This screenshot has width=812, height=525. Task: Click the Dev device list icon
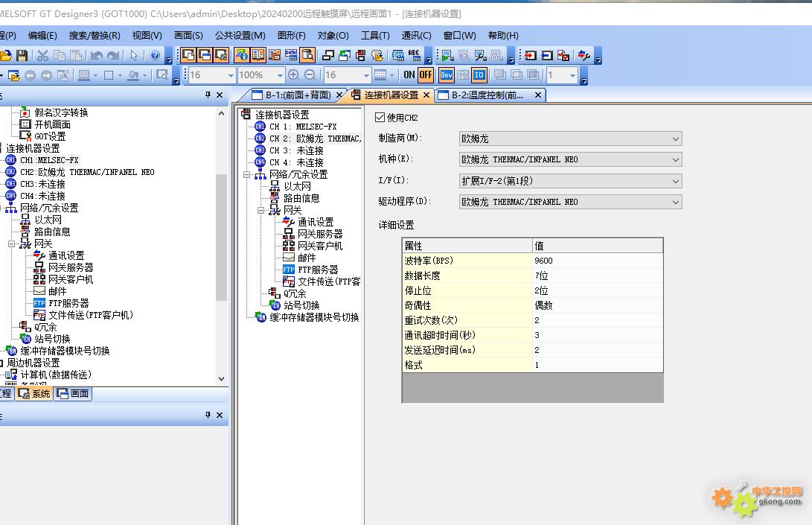coord(397,55)
